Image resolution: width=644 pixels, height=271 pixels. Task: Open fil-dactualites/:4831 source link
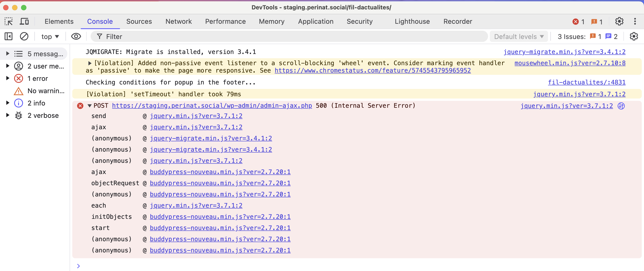[x=586, y=82]
